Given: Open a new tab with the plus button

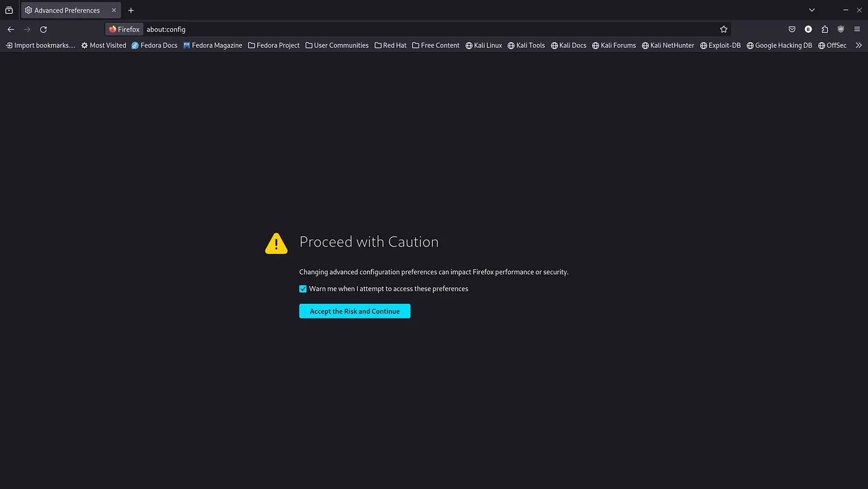Looking at the screenshot, I should [x=131, y=10].
